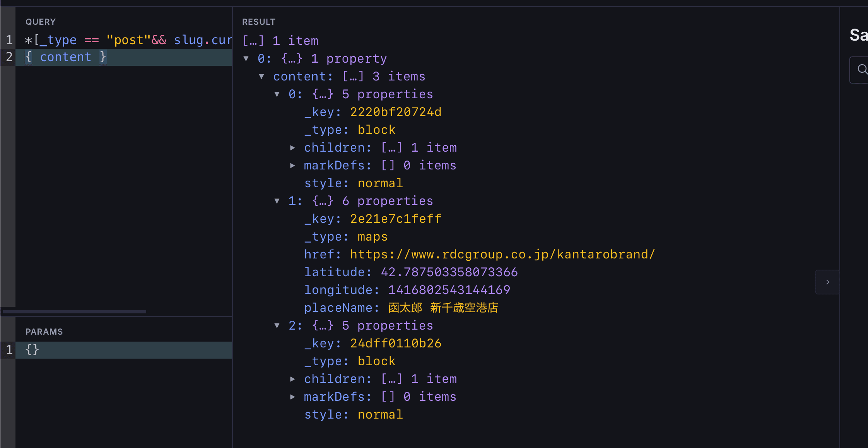
Task: Expand markDefs array of last block
Action: (292, 397)
